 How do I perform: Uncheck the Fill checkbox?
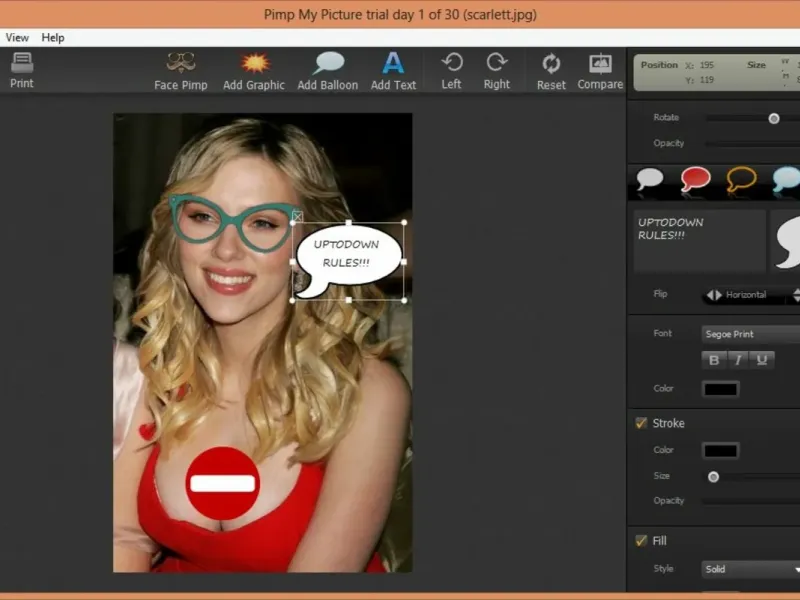641,541
